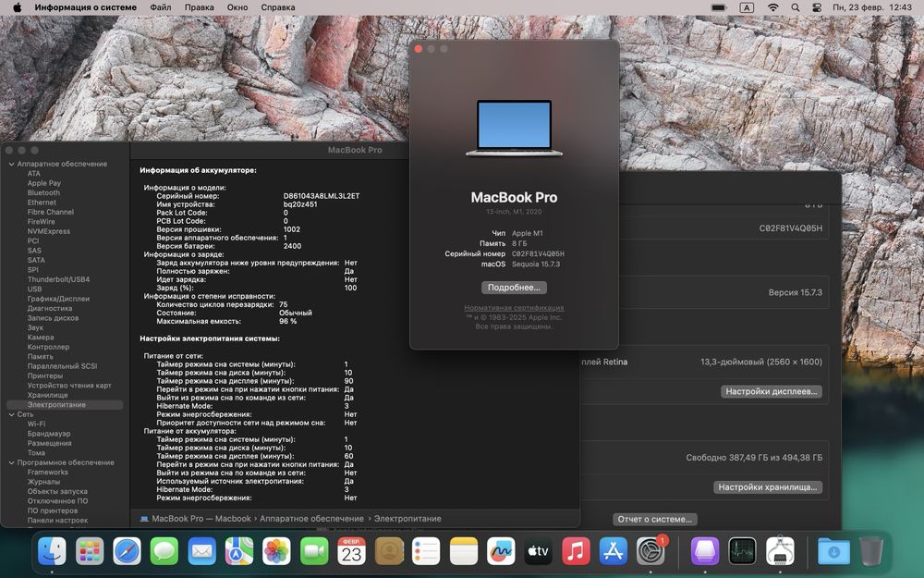This screenshot has height=578, width=924.
Task: Collapse Программное обеспечение tree section
Action: [x=12, y=462]
